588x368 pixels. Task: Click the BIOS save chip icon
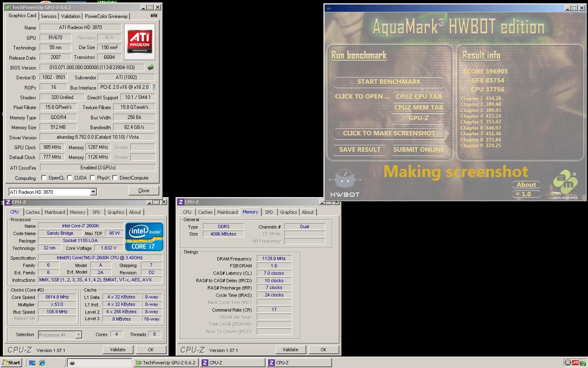tap(151, 67)
